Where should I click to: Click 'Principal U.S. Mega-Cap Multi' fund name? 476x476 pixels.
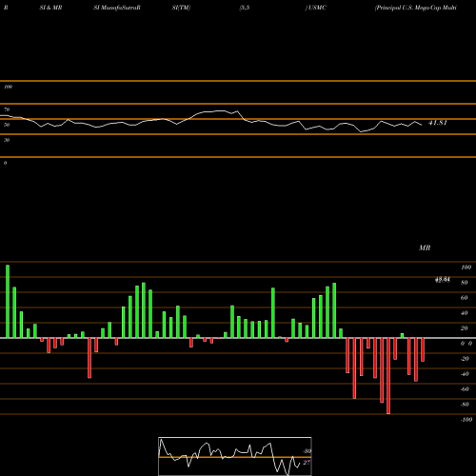point(416,8)
